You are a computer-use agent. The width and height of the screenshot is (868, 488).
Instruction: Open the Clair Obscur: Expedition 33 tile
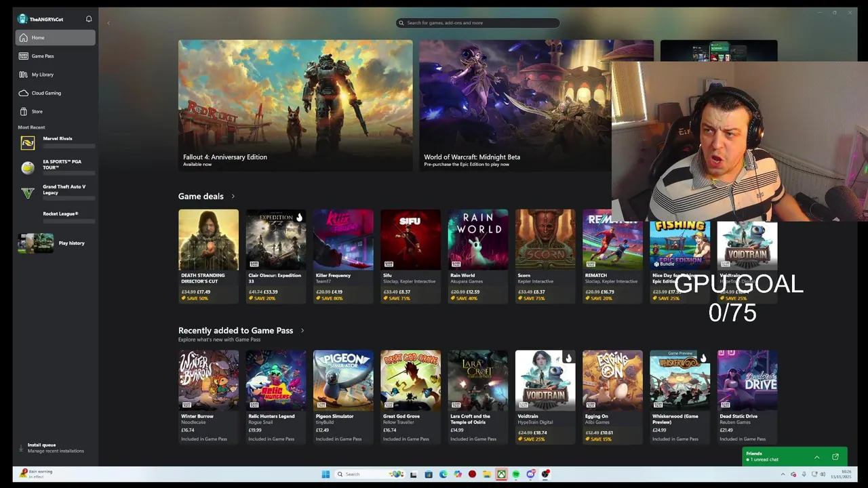275,256
